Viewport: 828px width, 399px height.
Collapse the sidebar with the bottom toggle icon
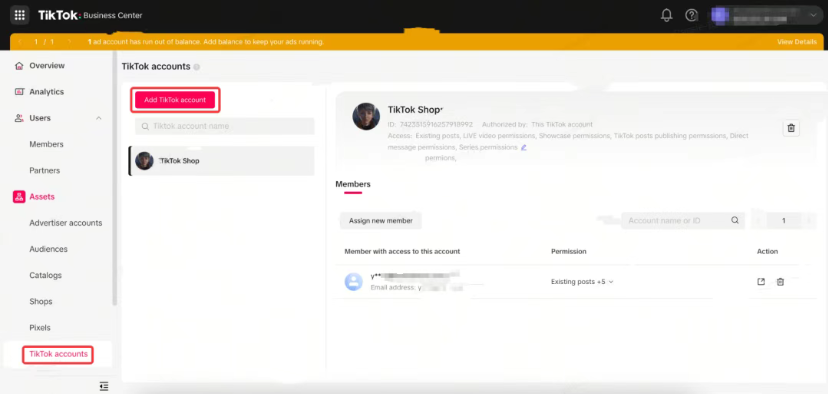pos(104,386)
